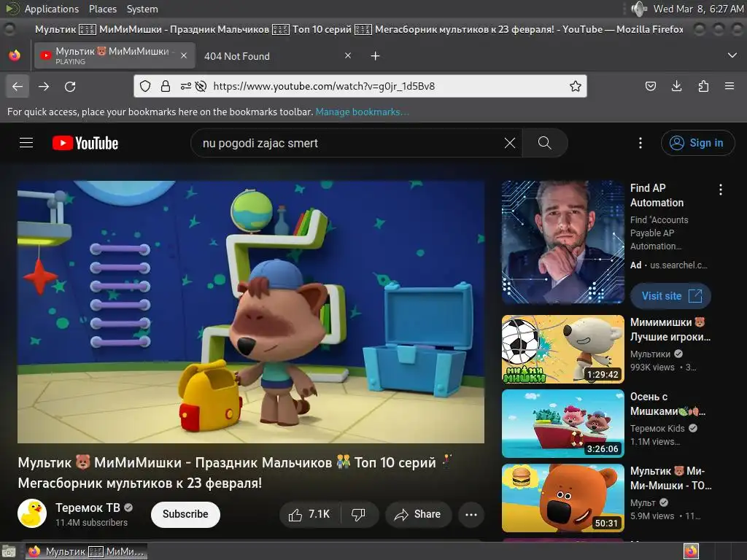This screenshot has width=747, height=560.
Task: Like the video with thumbs up
Action: tap(309, 514)
